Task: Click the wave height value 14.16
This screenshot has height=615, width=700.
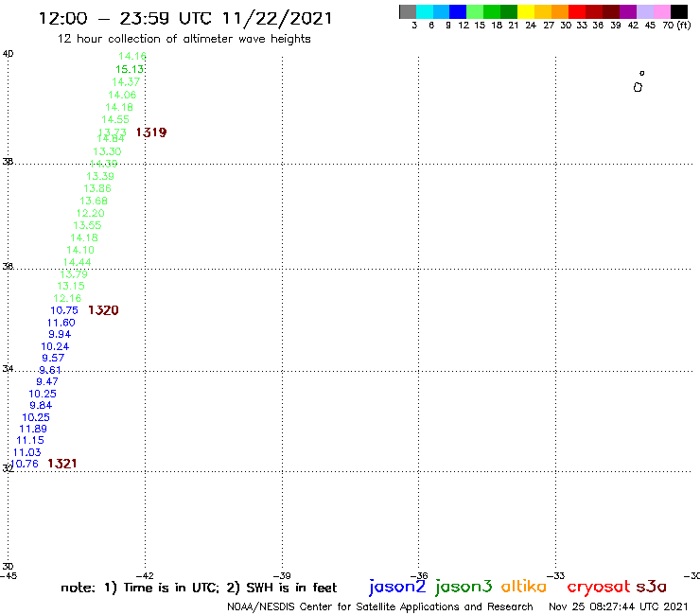Action: [x=132, y=56]
